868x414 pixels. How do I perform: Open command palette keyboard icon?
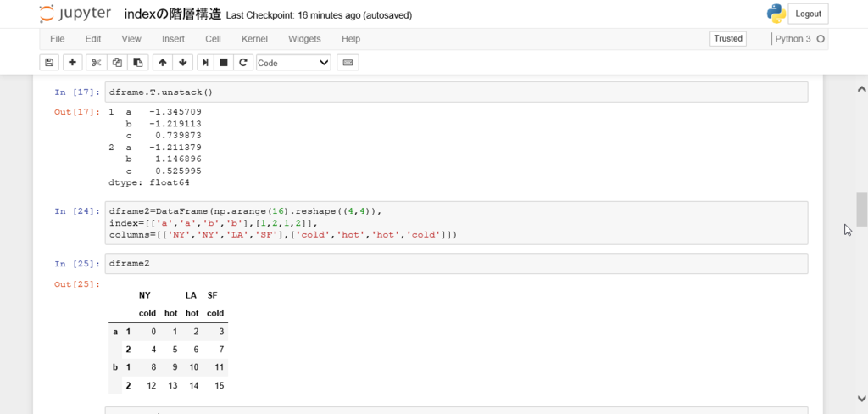348,63
